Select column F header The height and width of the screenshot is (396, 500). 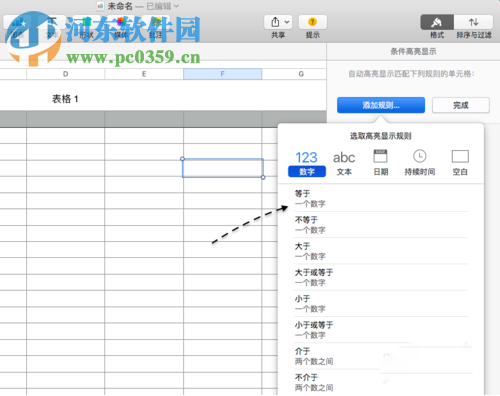coord(222,74)
